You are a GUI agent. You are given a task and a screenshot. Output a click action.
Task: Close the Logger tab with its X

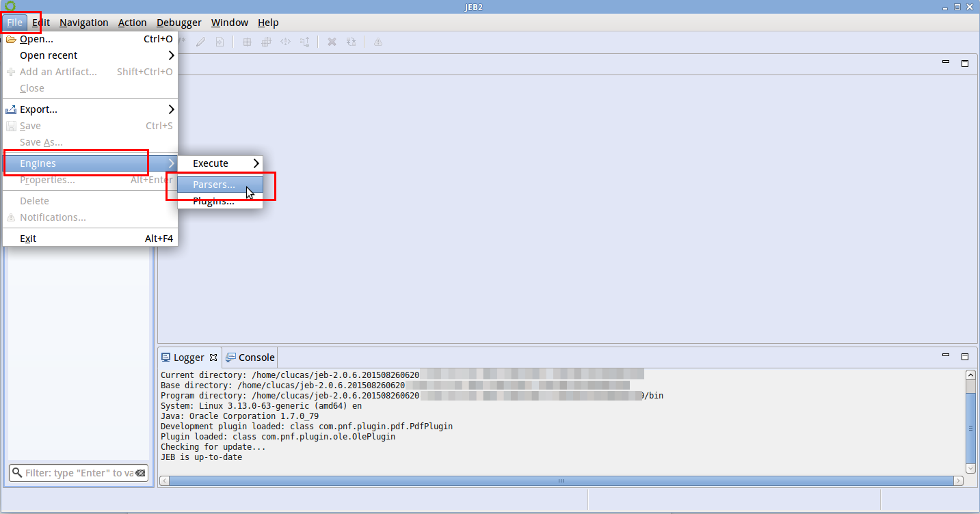pyautogui.click(x=213, y=357)
